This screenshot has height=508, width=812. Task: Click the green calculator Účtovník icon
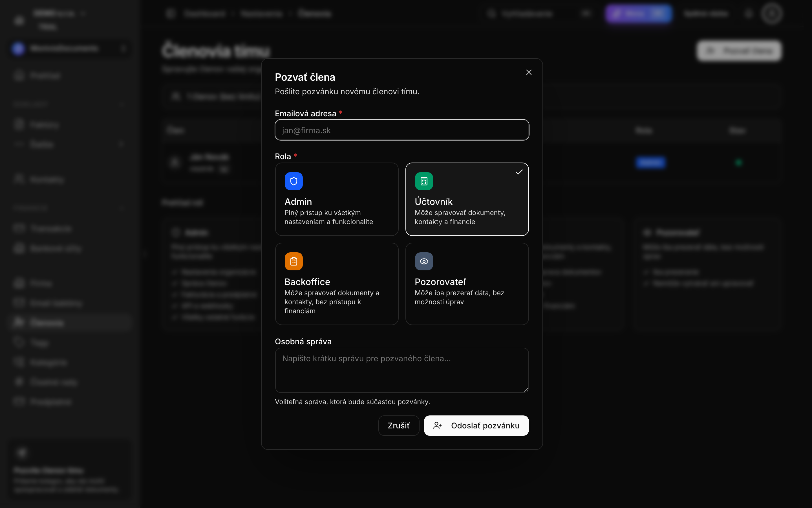coord(424,181)
